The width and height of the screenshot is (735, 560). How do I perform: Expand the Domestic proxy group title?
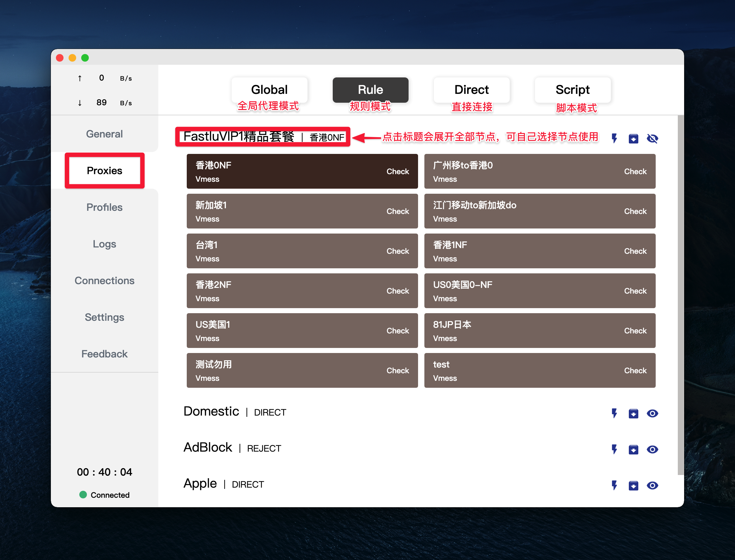point(211,412)
